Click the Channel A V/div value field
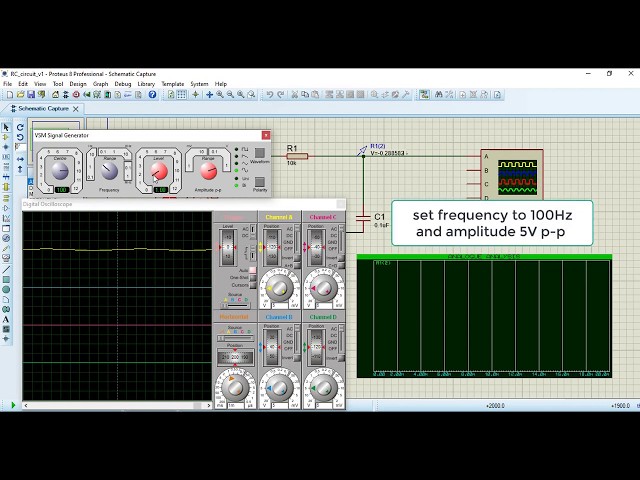 click(280, 305)
